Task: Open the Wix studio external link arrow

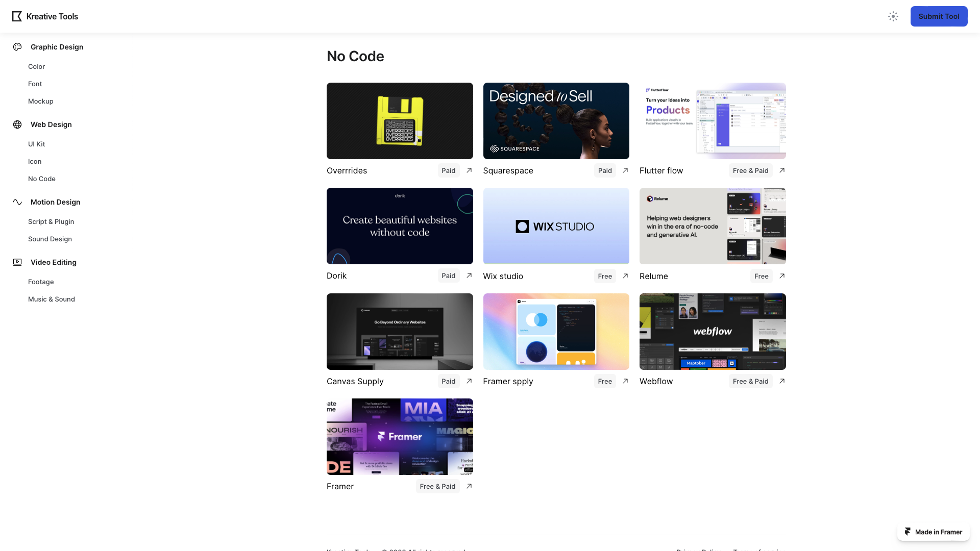Action: [625, 276]
